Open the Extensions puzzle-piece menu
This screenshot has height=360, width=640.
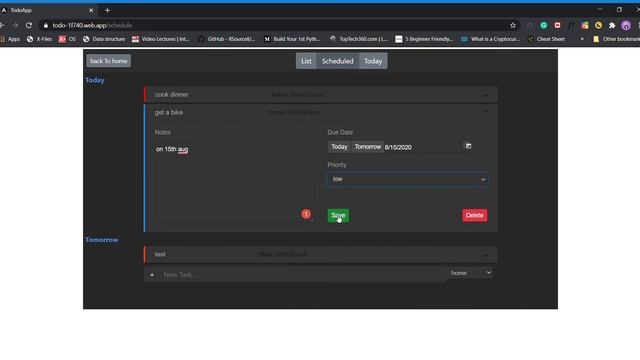tap(612, 25)
